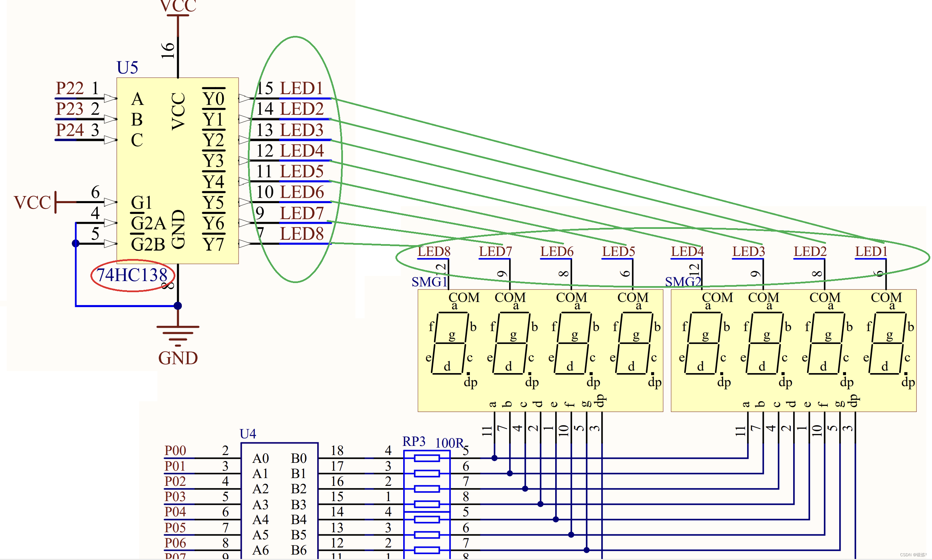
Task: Select the top resistor symbol in RP3
Action: pyautogui.click(x=427, y=458)
